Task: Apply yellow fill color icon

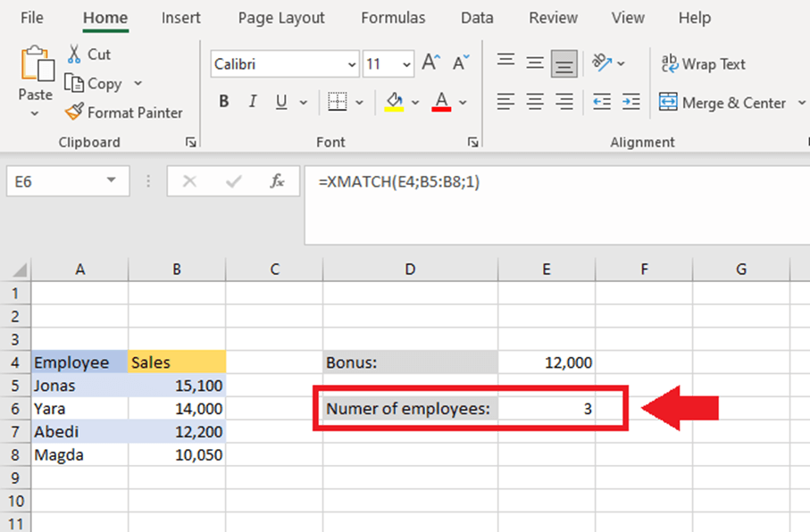Action: (x=393, y=102)
